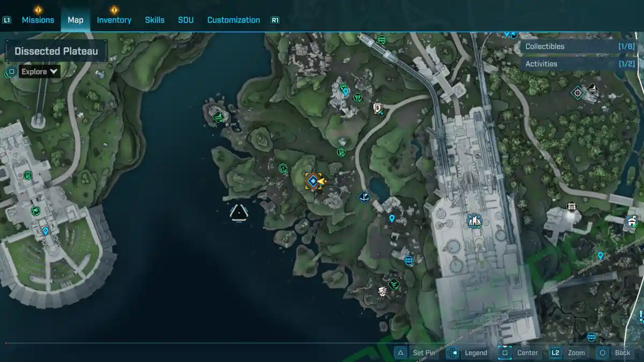Viewport: 644px width, 362px height.
Task: Click the Set Pin button
Action: click(416, 353)
